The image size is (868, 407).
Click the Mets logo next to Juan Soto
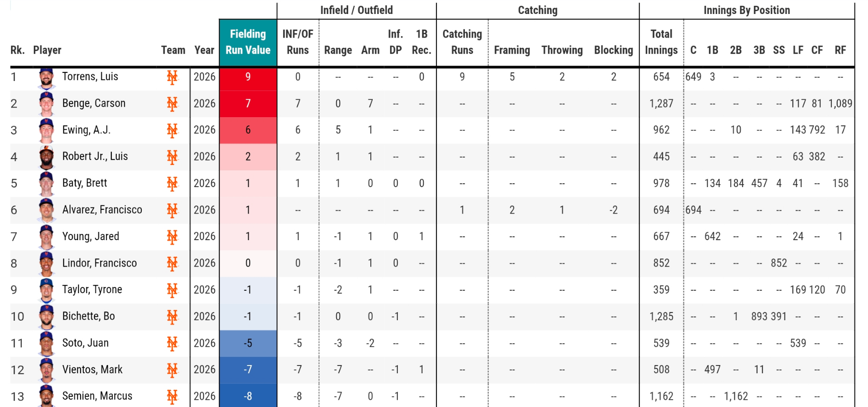172,343
